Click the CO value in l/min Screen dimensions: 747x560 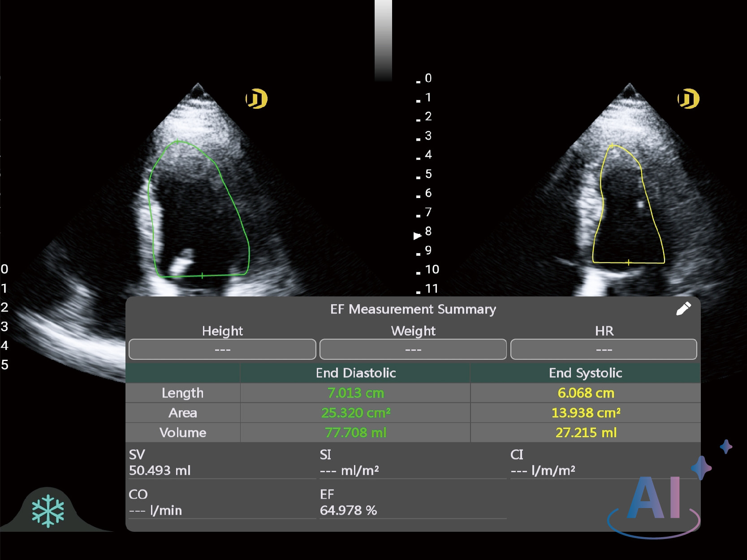point(155,510)
